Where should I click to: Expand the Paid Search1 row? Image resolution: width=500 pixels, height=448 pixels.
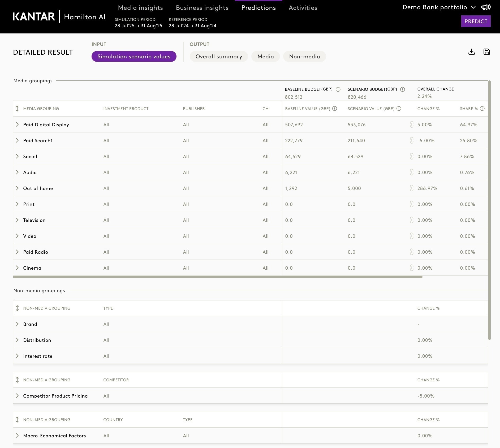coord(17,140)
